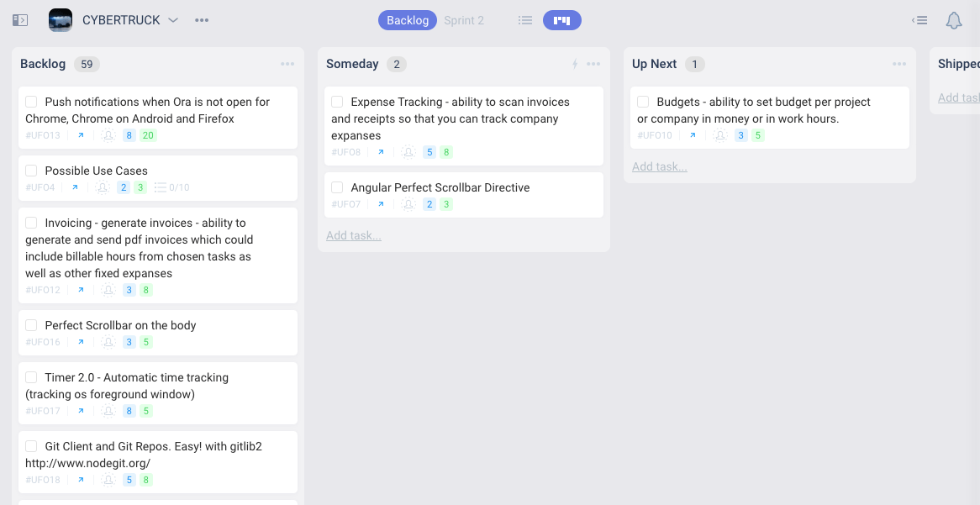Click Add task link in Someday column
Image resolution: width=980 pixels, height=505 pixels.
(354, 235)
